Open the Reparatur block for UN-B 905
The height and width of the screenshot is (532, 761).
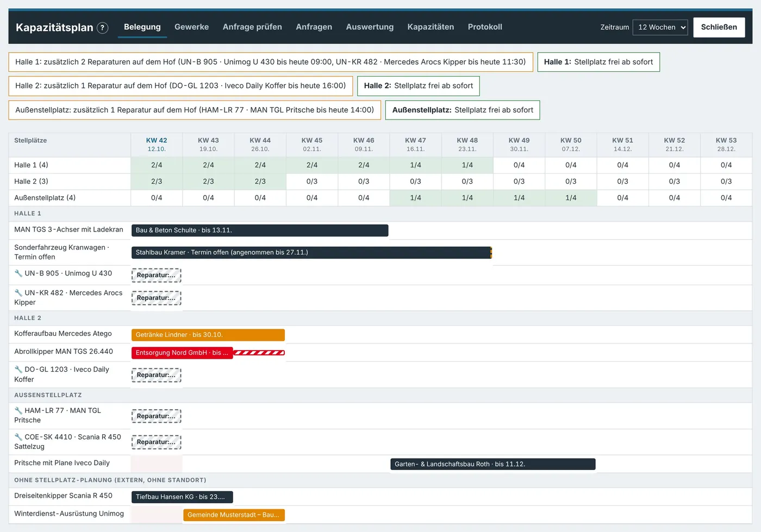[x=157, y=276]
